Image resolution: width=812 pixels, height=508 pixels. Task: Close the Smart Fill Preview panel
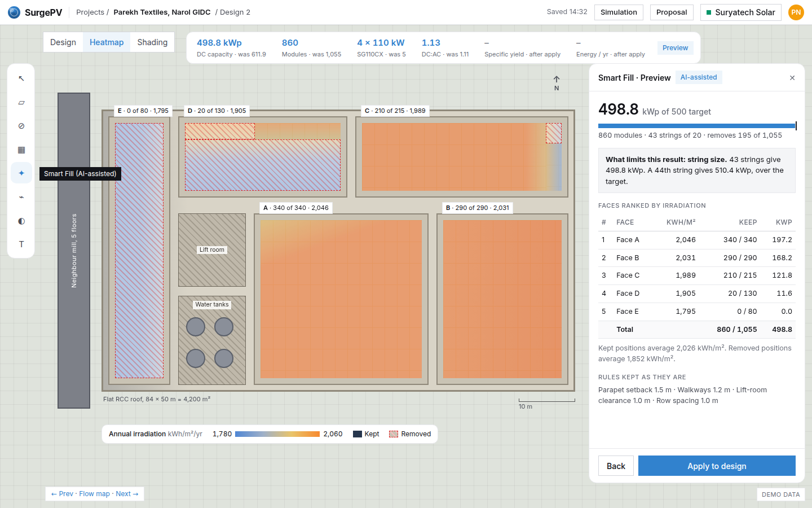pos(792,78)
